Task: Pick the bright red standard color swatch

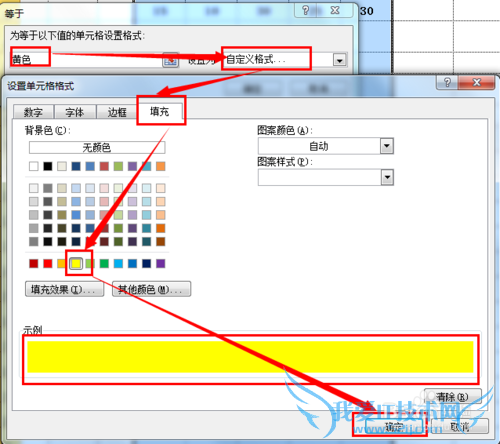Action: pyautogui.click(x=48, y=264)
